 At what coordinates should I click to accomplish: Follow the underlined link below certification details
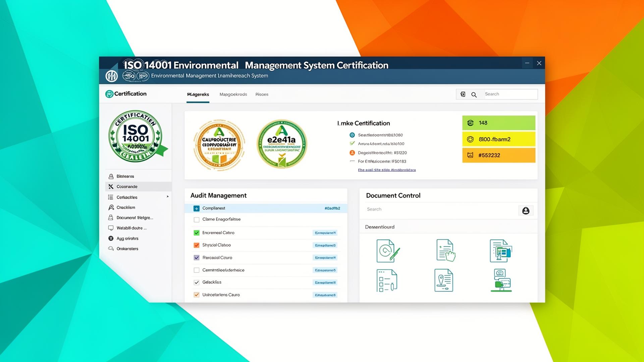[387, 170]
